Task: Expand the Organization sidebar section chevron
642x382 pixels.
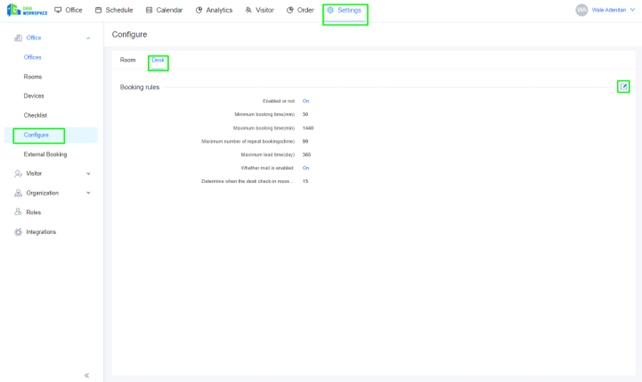Action: click(x=88, y=193)
